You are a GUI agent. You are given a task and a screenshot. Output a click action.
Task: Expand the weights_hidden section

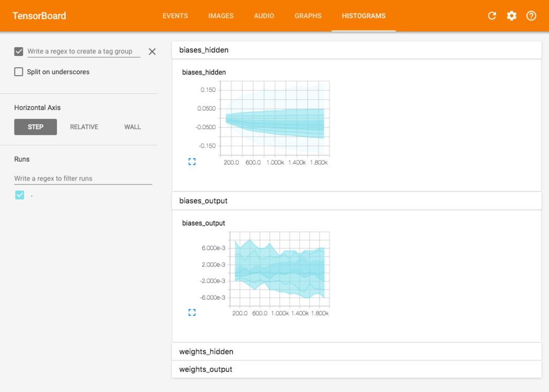click(357, 352)
